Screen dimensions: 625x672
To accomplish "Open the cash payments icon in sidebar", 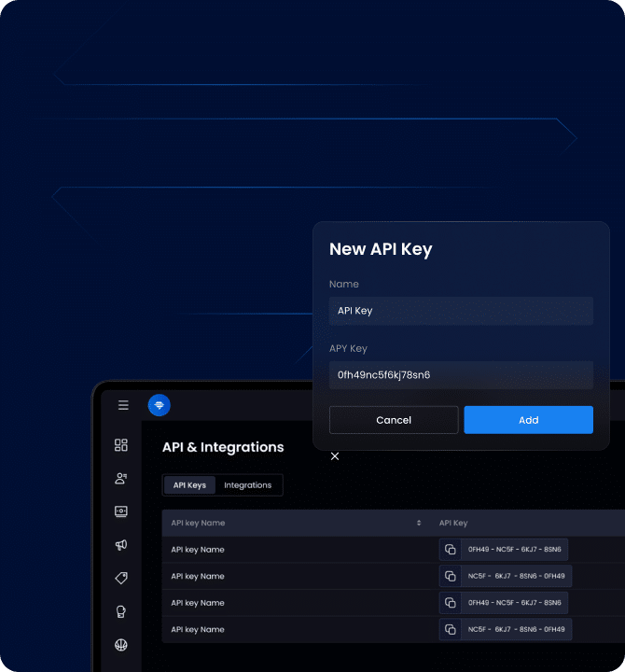I will point(121,511).
